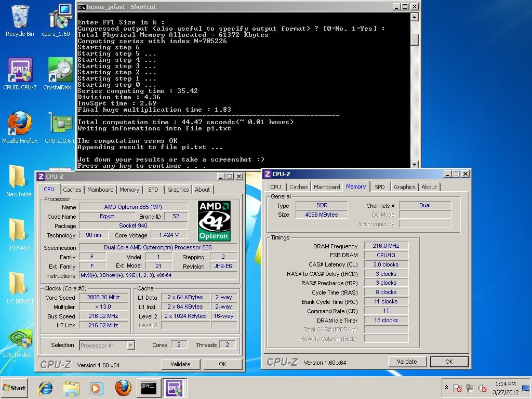Click the Code Name value Egypt

[107, 216]
